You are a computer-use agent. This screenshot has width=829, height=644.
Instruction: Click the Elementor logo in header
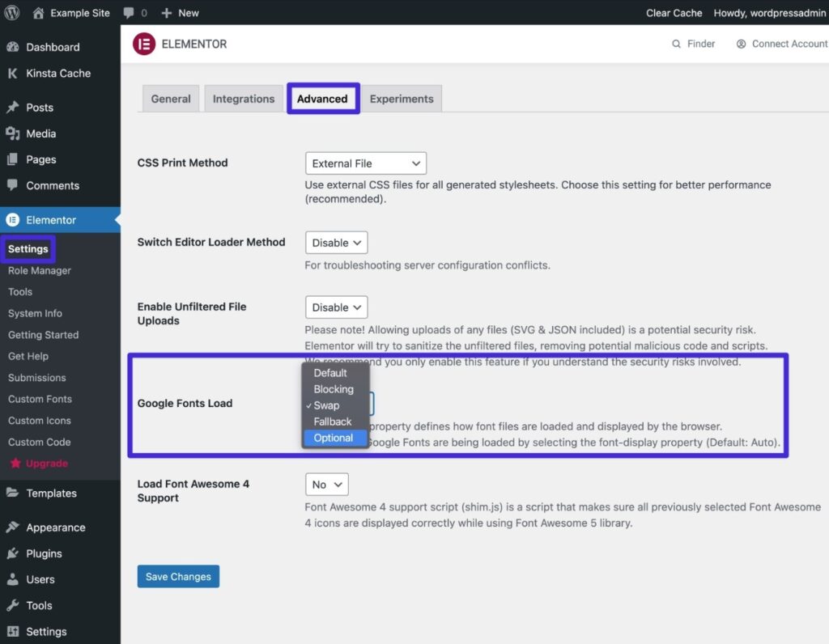pos(143,44)
